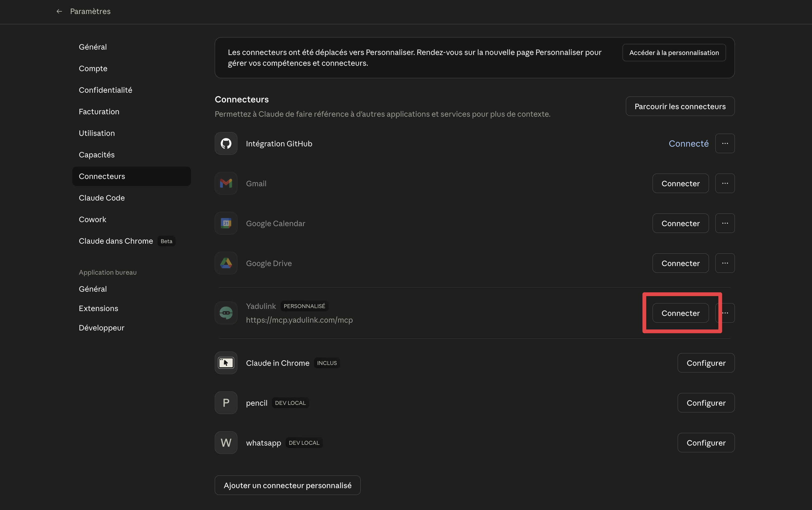
Task: Open the Facturation section
Action: tap(132, 112)
